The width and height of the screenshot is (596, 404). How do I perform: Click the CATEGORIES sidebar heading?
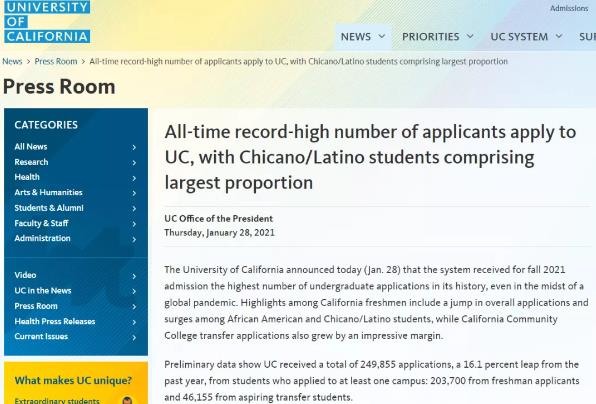tap(46, 125)
